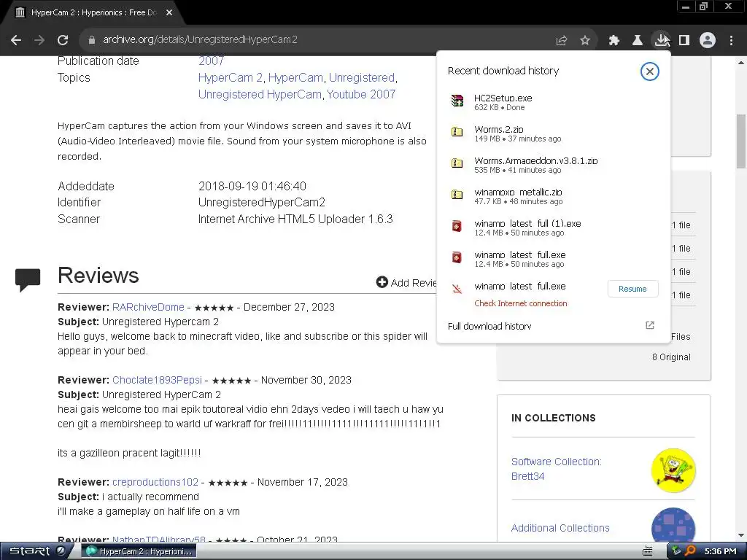
Task: Open the side panel icon
Action: [x=684, y=41]
